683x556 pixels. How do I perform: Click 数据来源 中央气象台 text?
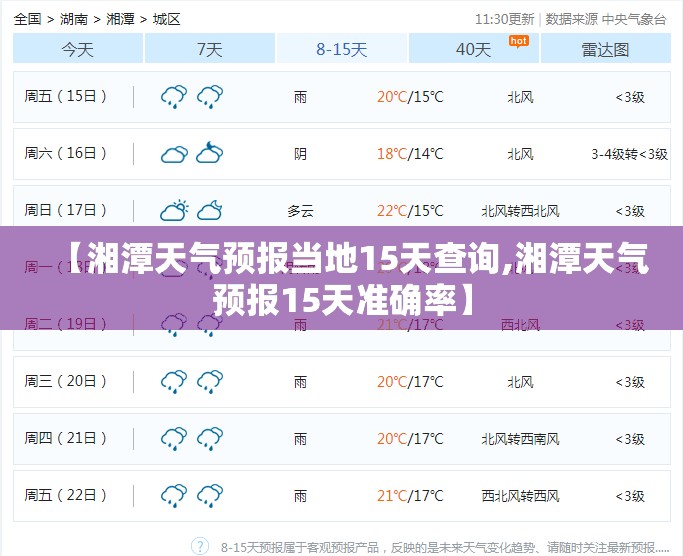point(606,19)
